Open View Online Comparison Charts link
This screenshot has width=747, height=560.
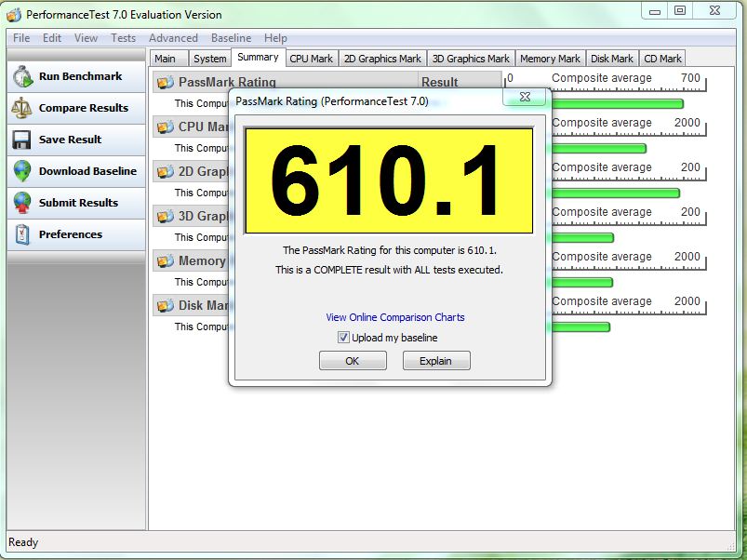click(x=395, y=317)
